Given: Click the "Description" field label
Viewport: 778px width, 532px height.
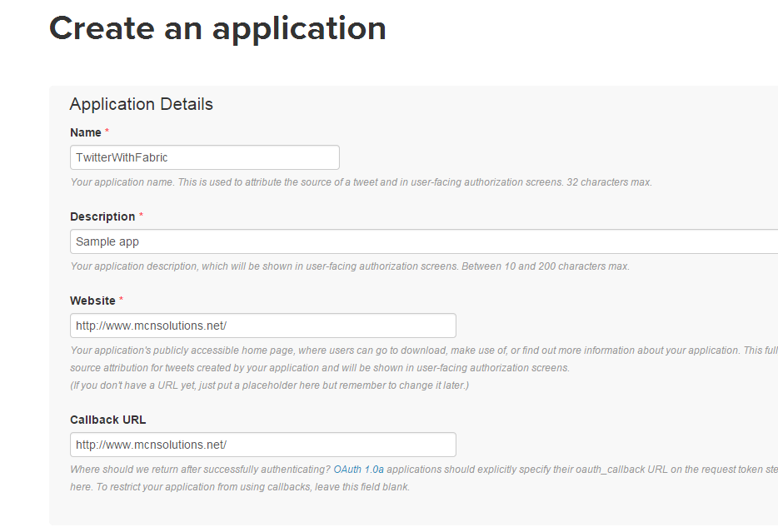Looking at the screenshot, I should [102, 216].
